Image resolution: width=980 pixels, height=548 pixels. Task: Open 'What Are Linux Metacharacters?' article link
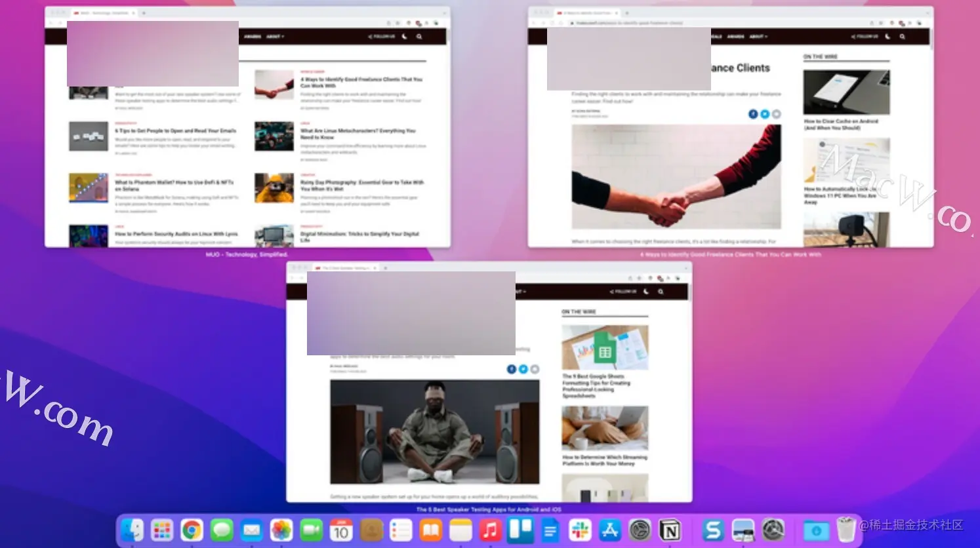pos(358,134)
